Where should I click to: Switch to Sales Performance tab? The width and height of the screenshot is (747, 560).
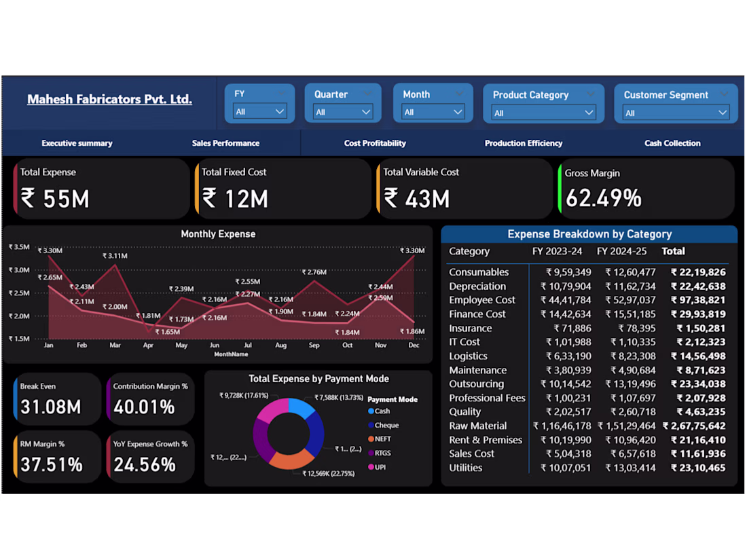pyautogui.click(x=226, y=143)
